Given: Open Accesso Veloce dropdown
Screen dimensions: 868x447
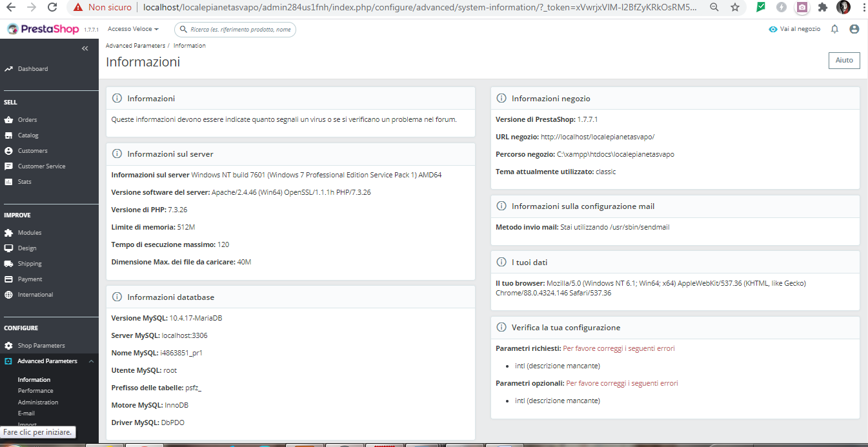Looking at the screenshot, I should [133, 30].
